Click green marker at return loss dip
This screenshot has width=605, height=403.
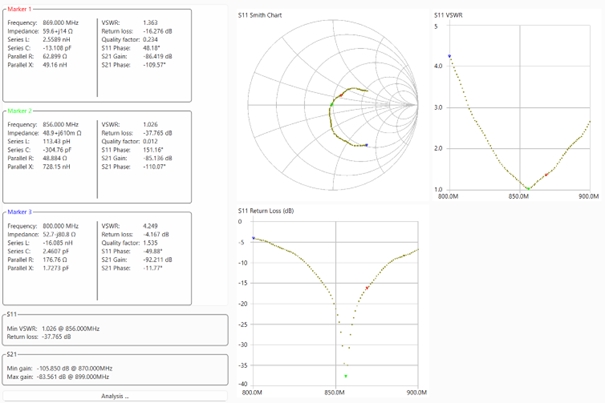click(346, 376)
